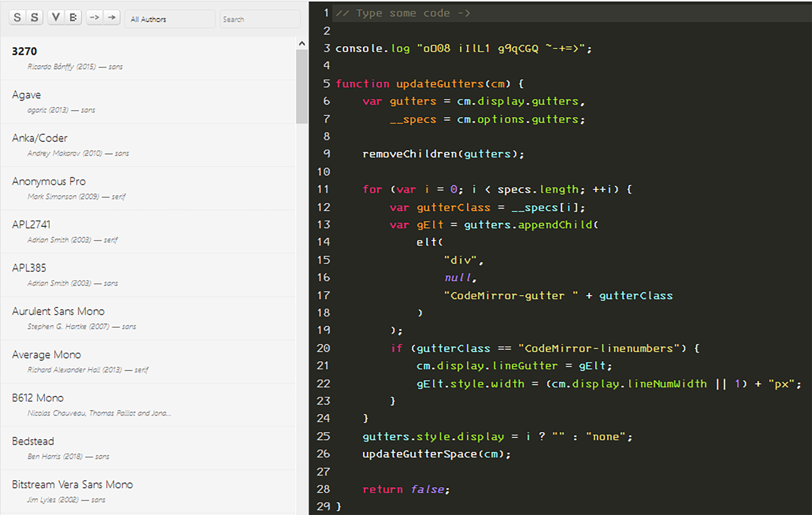
Task: Toggle the sans-serif S filter button
Action: point(17,17)
